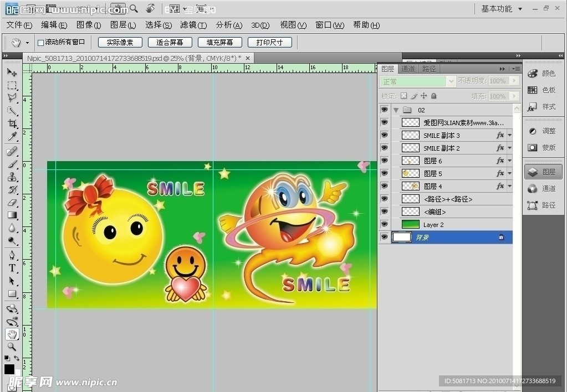Expand effects of 图层 5

coord(509,173)
